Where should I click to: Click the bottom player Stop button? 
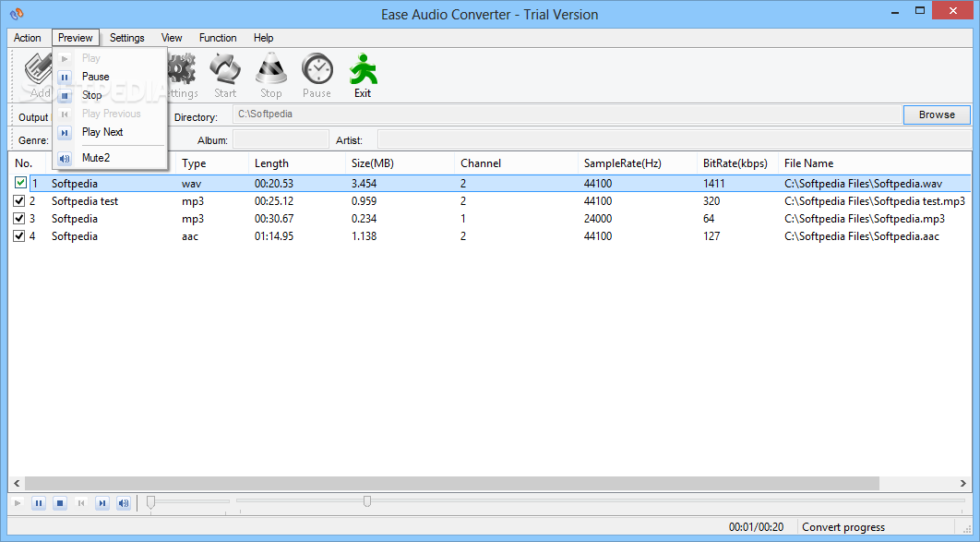click(x=60, y=502)
